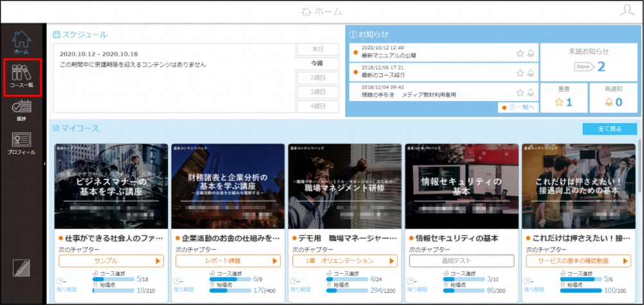Go to ホーム in the sidebar

click(x=21, y=42)
